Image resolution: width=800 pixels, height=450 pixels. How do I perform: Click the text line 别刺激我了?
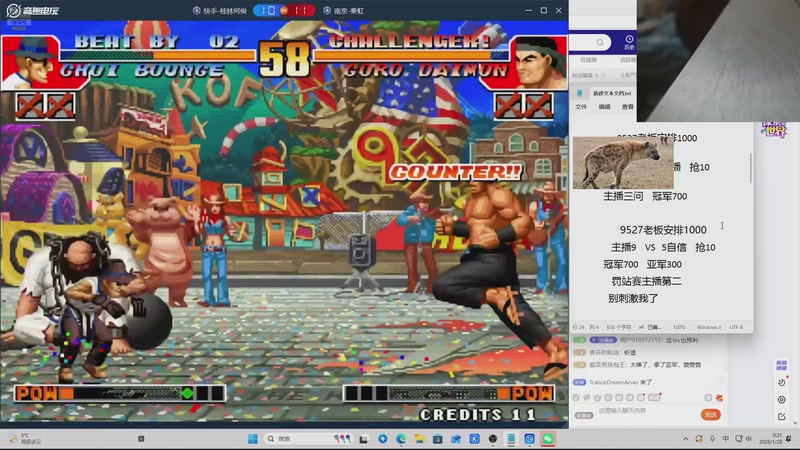(x=633, y=298)
